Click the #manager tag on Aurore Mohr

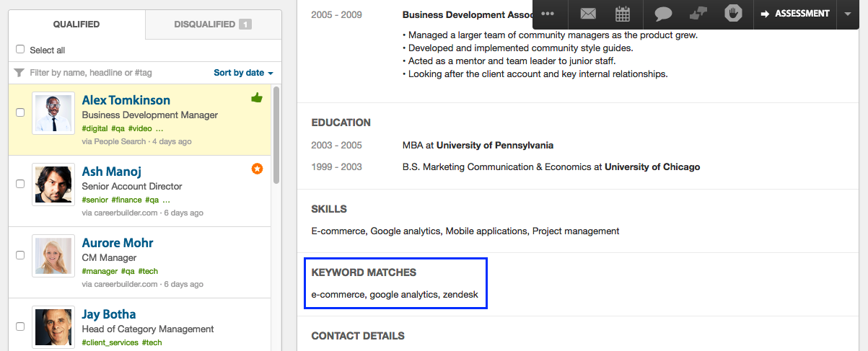99,272
